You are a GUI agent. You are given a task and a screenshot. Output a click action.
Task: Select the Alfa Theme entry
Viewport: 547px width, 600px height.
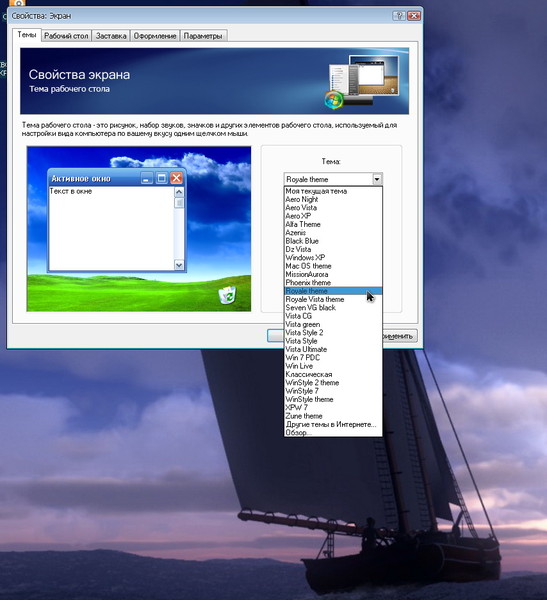(333, 224)
